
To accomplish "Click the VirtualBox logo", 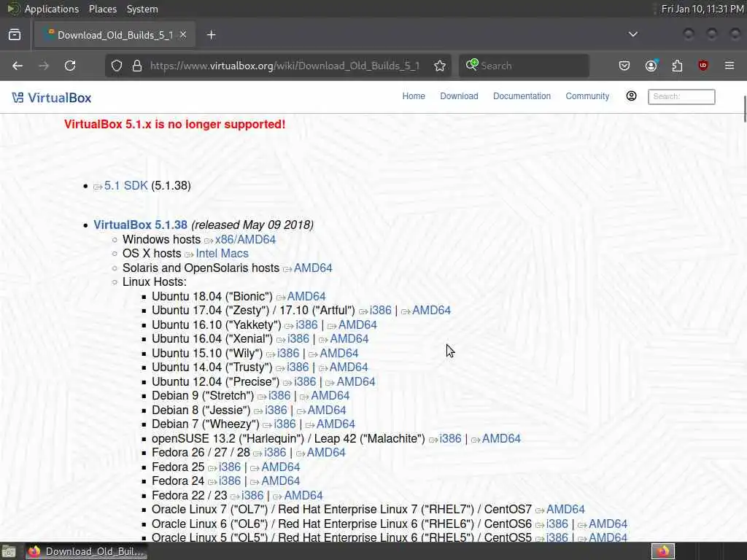I will [x=52, y=98].
